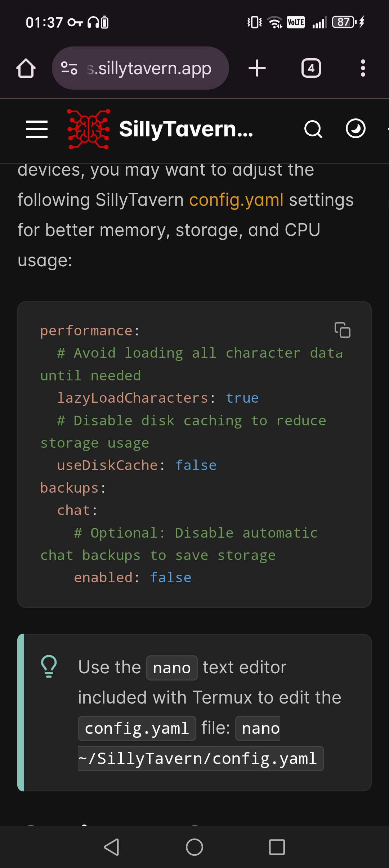The height and width of the screenshot is (868, 389).
Task: Open a new browser tab
Action: point(257,68)
